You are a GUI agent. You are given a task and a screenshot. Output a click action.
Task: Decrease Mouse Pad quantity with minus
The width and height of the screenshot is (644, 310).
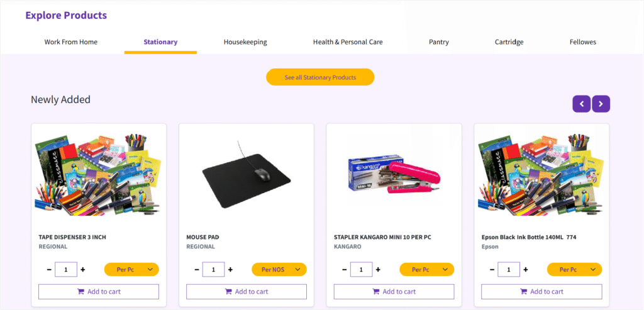[197, 270]
